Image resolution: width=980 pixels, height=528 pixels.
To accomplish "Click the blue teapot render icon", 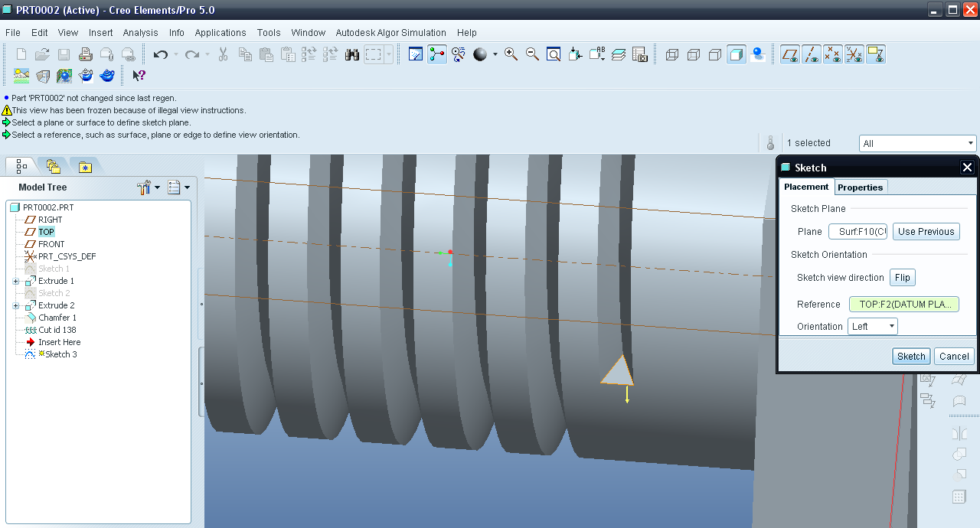I will point(107,76).
